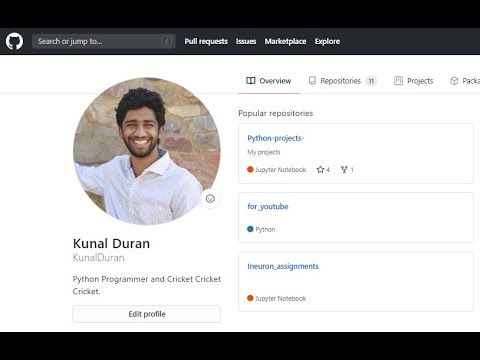Open the Repositories tab
Screen dimensions: 480x360
coord(342,81)
